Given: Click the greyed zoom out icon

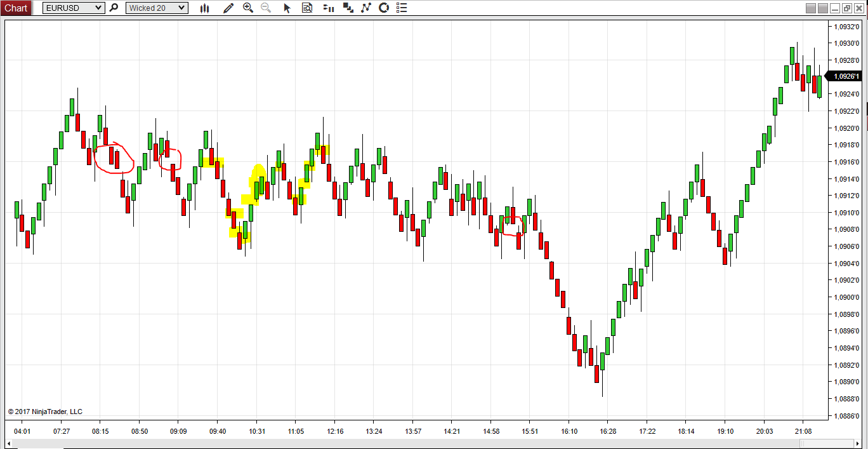Looking at the screenshot, I should tap(266, 8).
